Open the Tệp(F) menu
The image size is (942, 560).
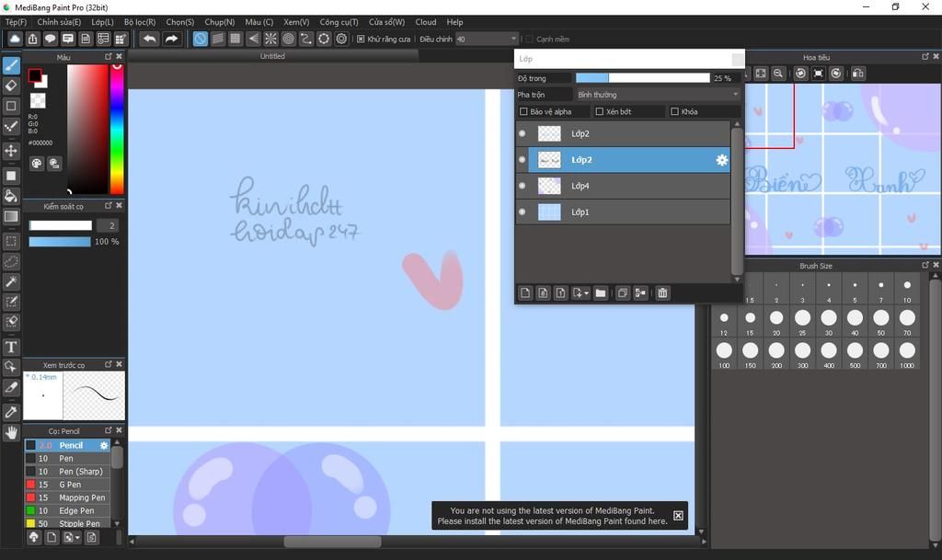pos(17,22)
